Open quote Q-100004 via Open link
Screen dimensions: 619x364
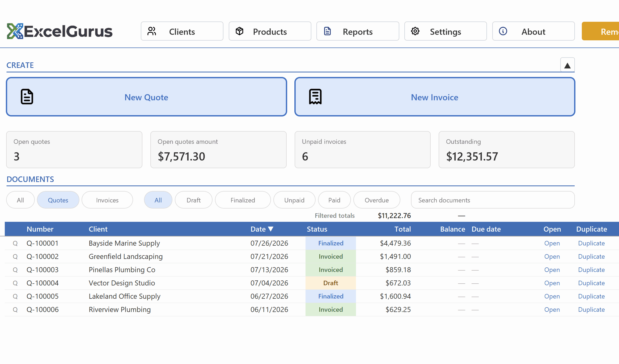pyautogui.click(x=552, y=283)
